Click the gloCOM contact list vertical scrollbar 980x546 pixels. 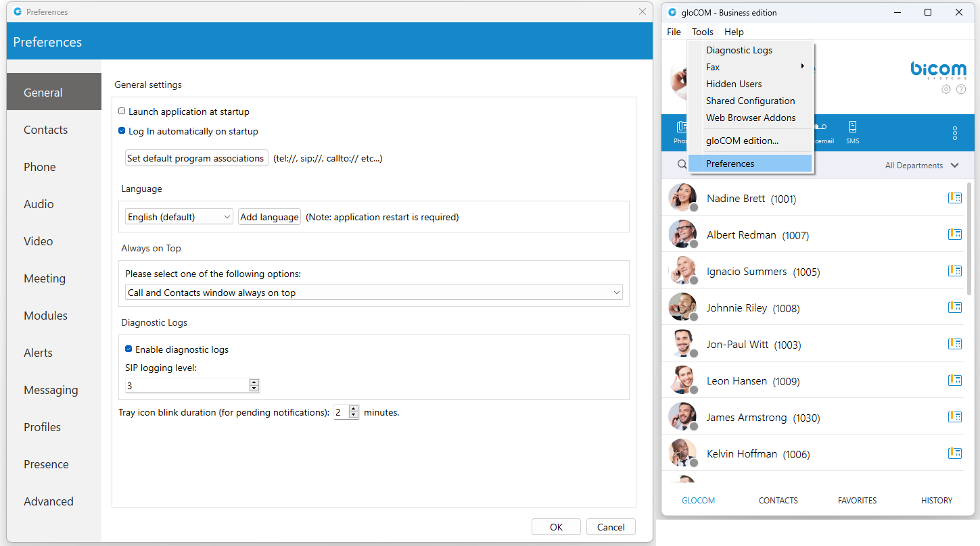click(970, 238)
